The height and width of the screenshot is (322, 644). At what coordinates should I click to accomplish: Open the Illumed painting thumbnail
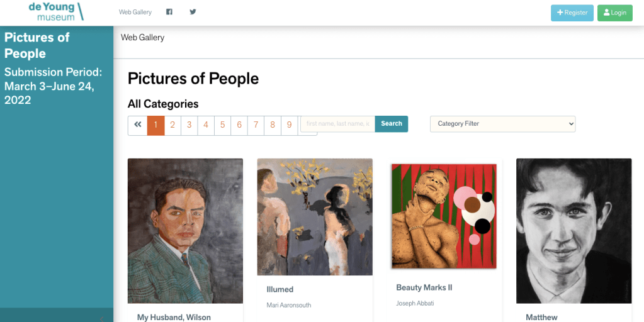(315, 216)
